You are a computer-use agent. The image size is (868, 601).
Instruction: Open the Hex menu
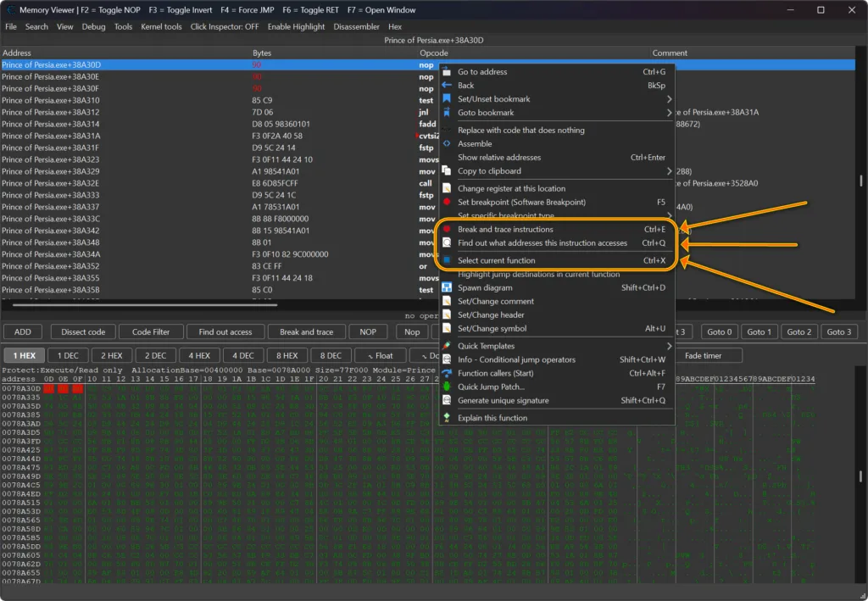(395, 26)
